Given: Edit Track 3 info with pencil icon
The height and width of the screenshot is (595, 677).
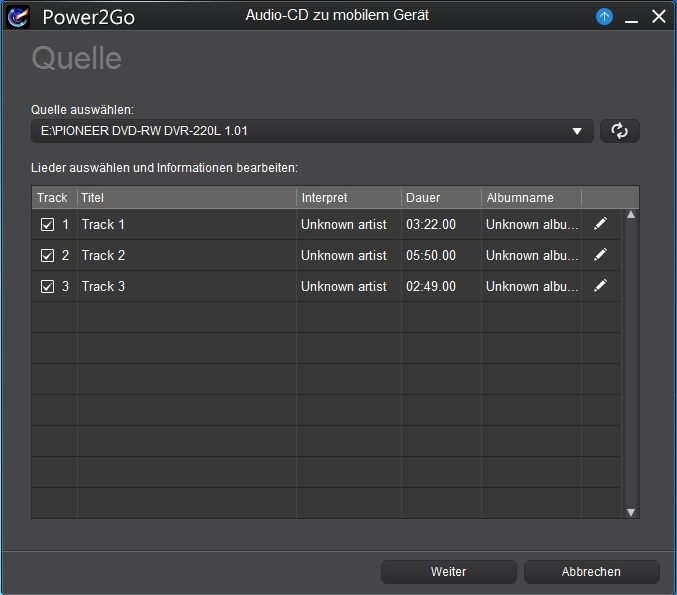Looking at the screenshot, I should tap(601, 285).
